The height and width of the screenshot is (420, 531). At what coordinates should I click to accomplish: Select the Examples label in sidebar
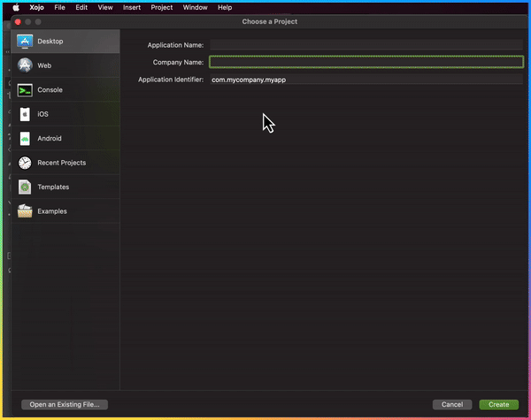pyautogui.click(x=52, y=211)
